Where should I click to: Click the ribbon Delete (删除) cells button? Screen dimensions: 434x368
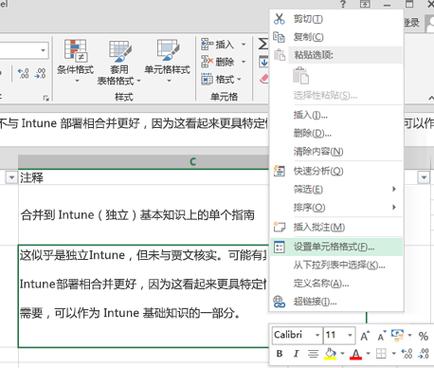(x=217, y=62)
